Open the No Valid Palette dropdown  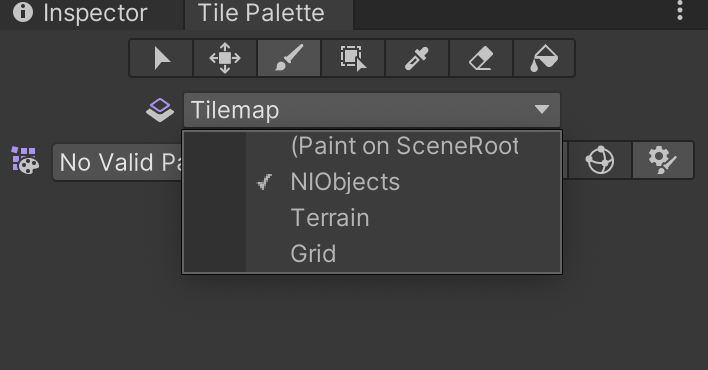(x=117, y=162)
